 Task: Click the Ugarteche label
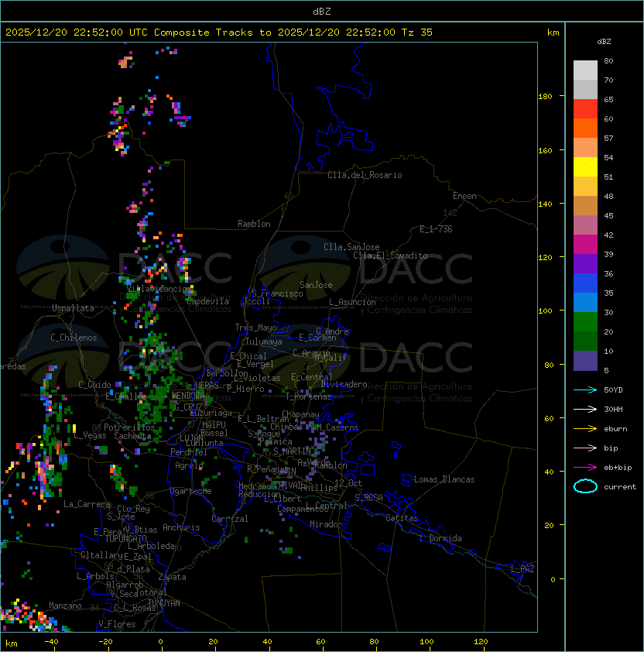point(191,491)
